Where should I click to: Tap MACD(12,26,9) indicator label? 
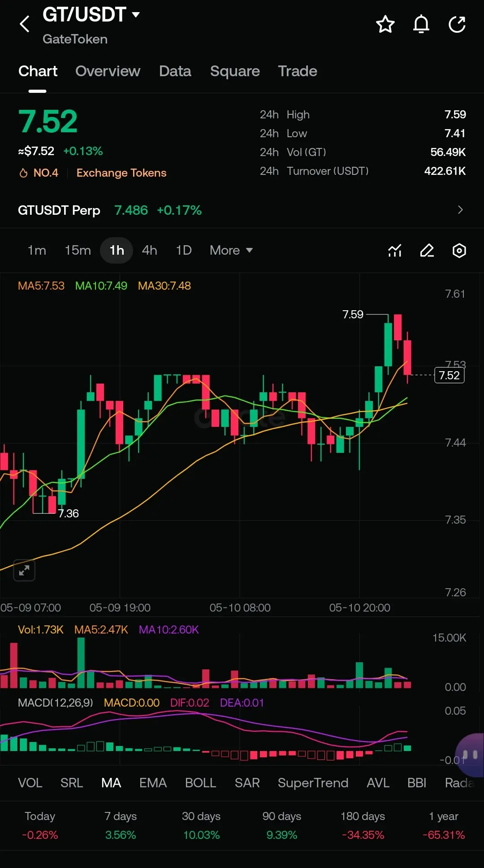[x=56, y=703]
